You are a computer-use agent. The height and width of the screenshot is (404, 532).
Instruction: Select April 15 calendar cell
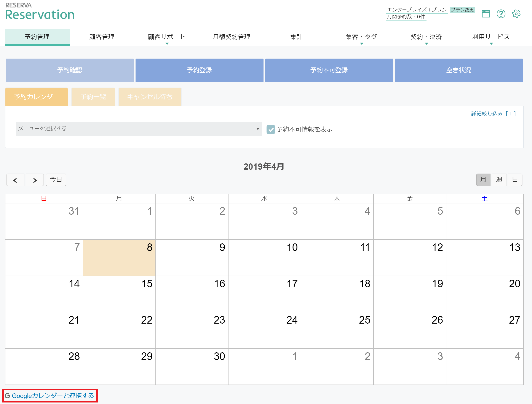point(119,294)
